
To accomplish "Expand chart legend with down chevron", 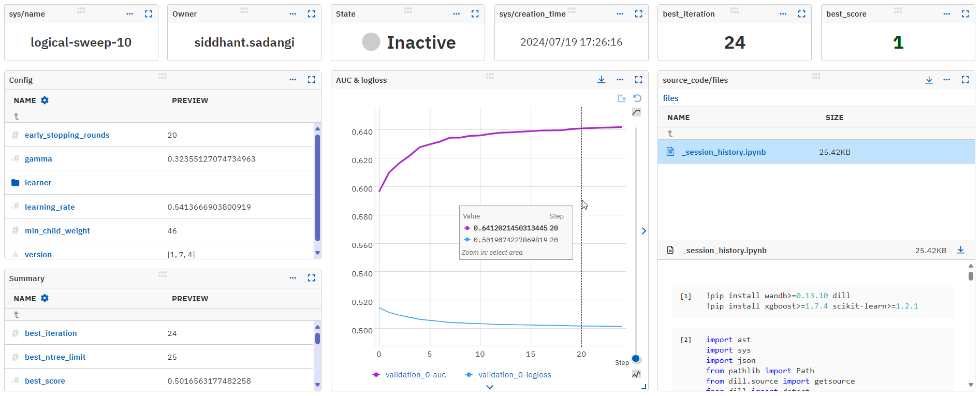I will [490, 387].
